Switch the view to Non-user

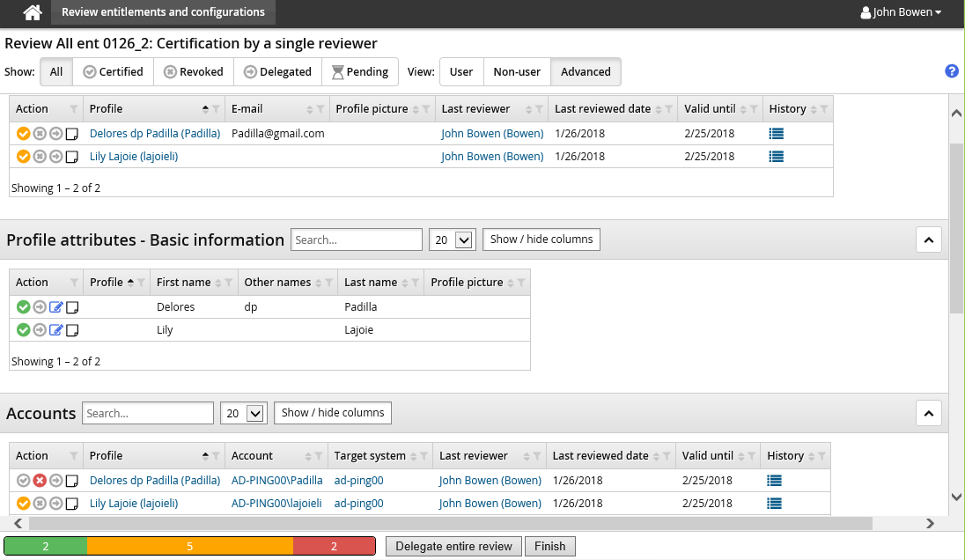(x=517, y=72)
